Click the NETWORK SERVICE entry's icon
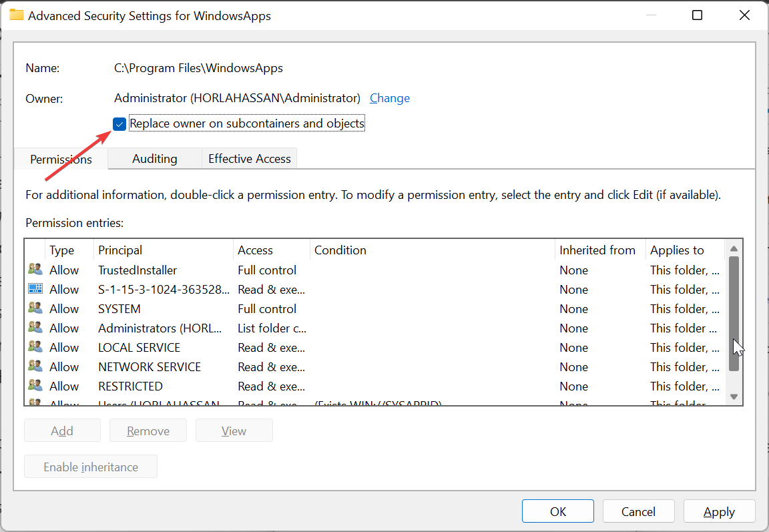This screenshot has height=532, width=769. 35,366
